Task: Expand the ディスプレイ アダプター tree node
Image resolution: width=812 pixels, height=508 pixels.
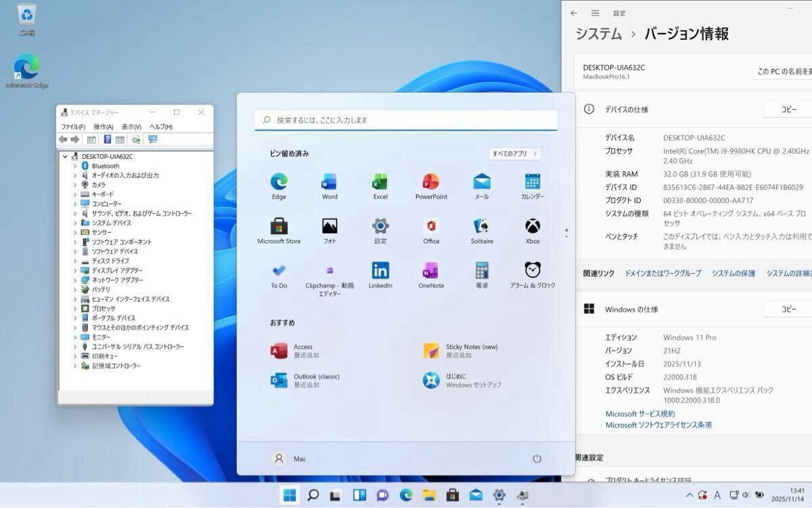Action: [x=75, y=271]
